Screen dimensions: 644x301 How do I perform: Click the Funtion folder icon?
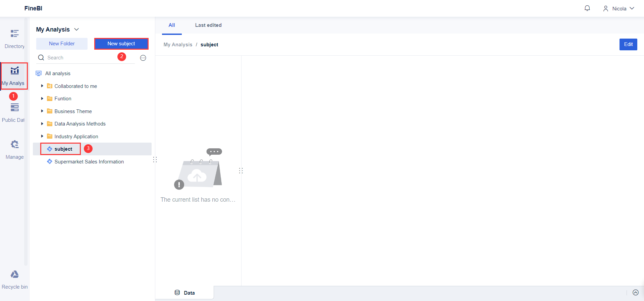50,99
